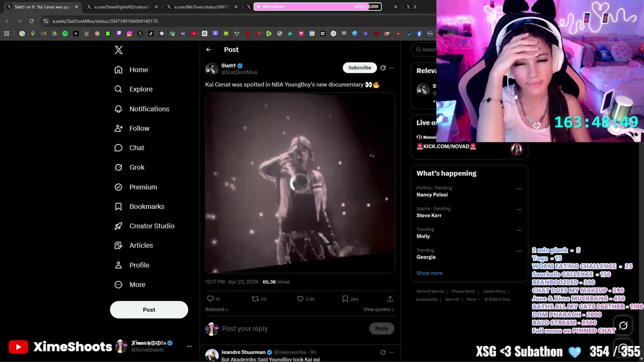
Task: Play the NBA YoungBoy documentary video
Action: (x=300, y=183)
